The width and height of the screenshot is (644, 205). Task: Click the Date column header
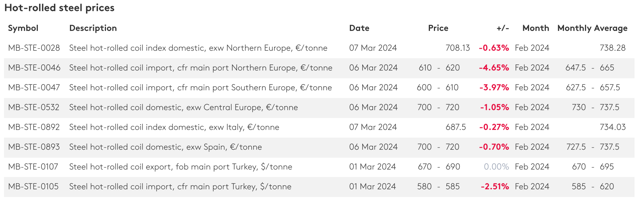359,28
